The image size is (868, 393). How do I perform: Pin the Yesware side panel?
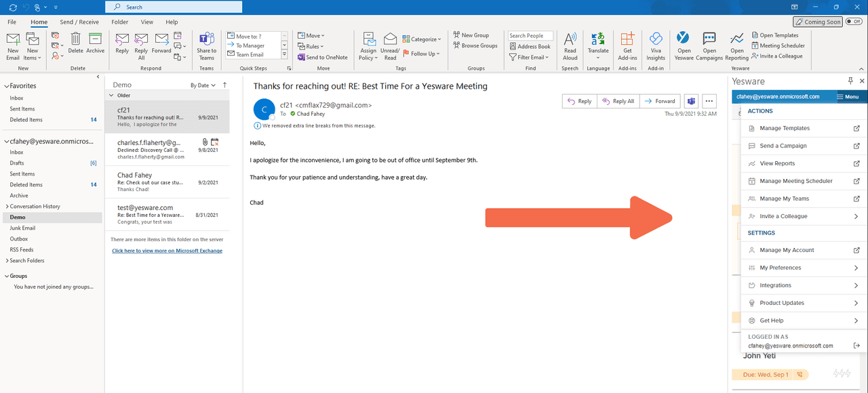coord(850,81)
